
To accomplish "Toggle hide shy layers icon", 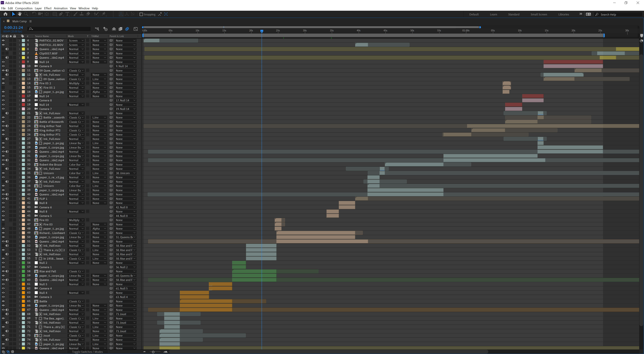I will (114, 29).
